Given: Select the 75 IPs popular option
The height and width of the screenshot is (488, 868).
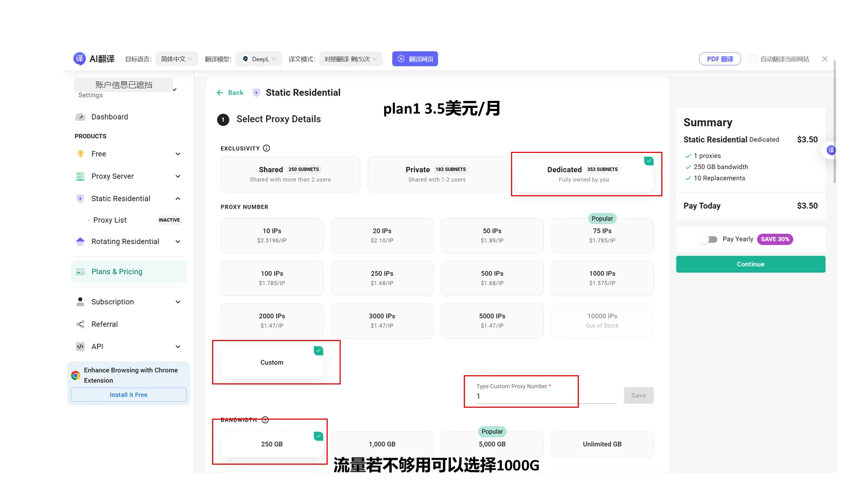Looking at the screenshot, I should tap(602, 235).
